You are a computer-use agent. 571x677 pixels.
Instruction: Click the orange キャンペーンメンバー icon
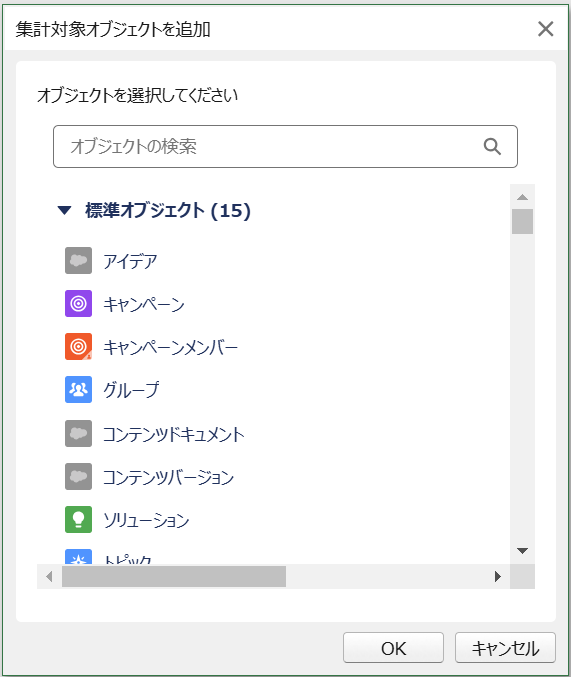[78, 347]
